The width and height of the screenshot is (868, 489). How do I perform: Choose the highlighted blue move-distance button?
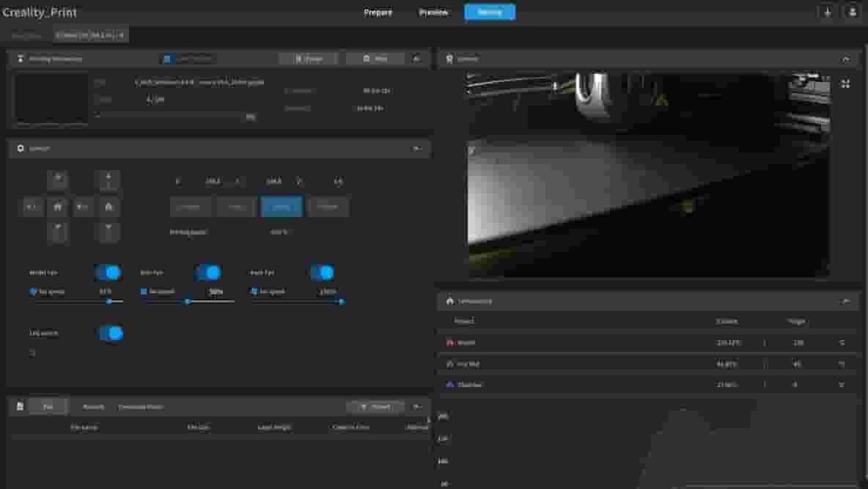[282, 207]
